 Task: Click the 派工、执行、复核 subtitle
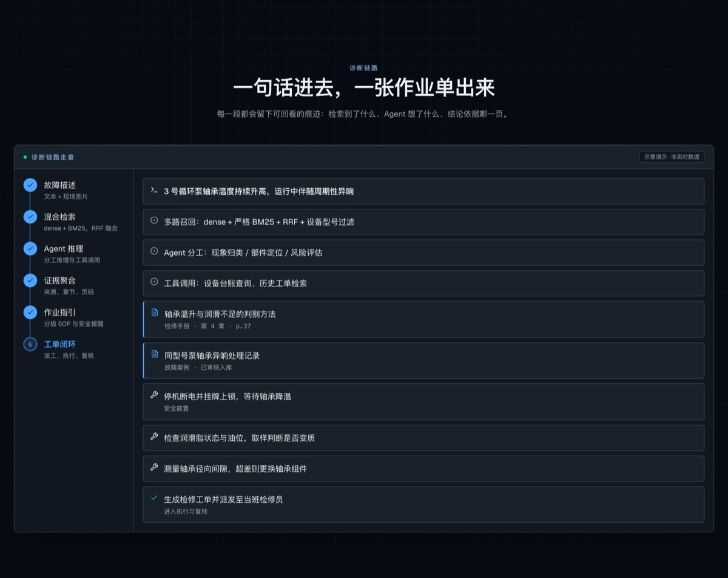[x=69, y=356]
